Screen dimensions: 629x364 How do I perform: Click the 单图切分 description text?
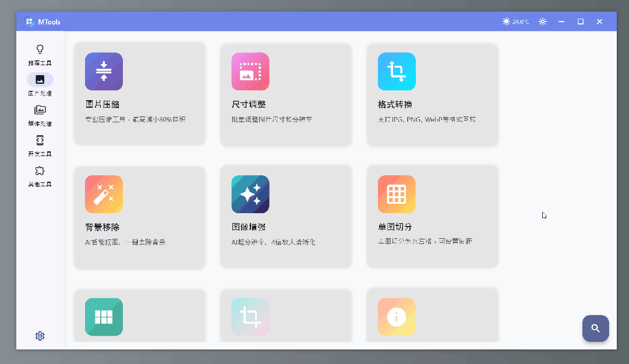click(425, 241)
